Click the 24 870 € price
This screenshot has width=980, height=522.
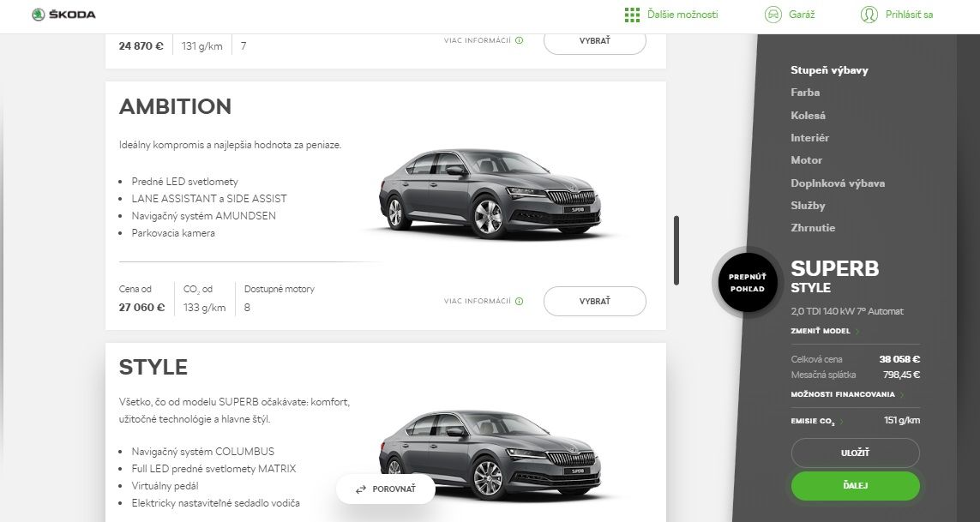click(141, 46)
